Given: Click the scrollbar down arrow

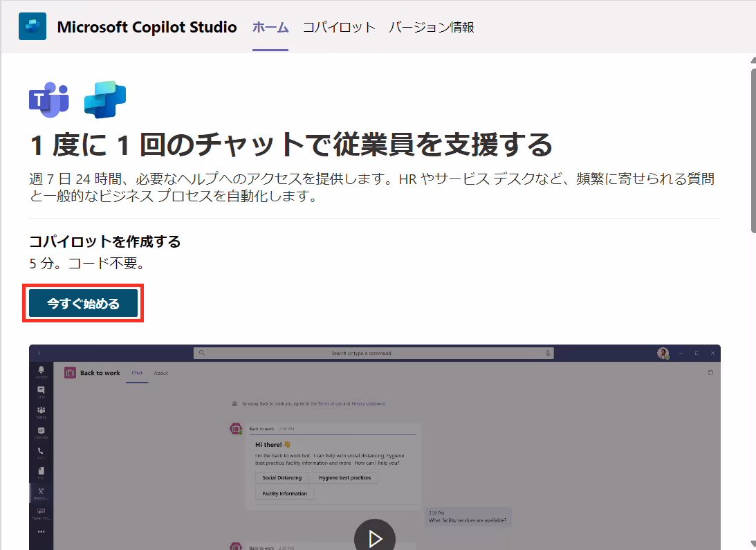Looking at the screenshot, I should (x=753, y=544).
